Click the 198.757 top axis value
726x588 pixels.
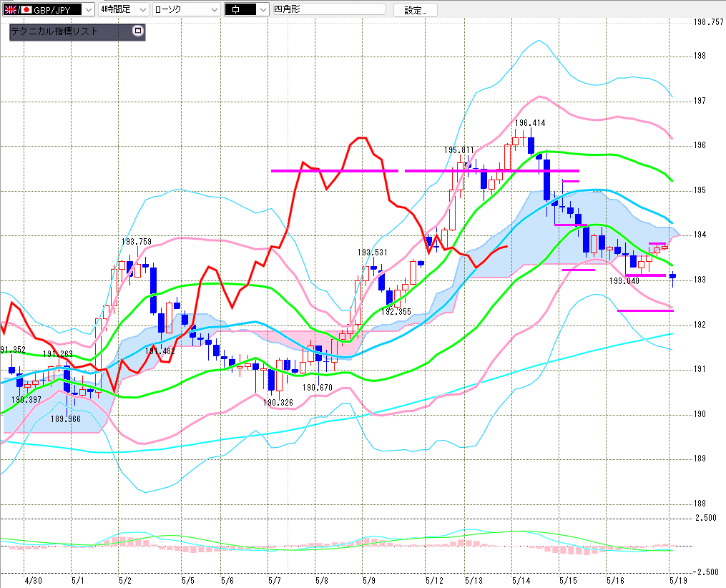coord(708,21)
